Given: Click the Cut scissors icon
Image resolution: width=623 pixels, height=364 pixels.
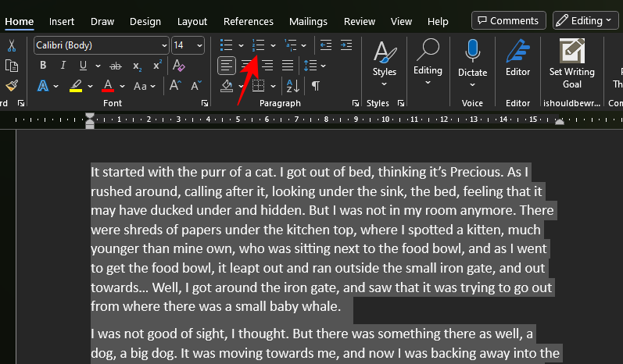Looking at the screenshot, I should click(x=12, y=45).
